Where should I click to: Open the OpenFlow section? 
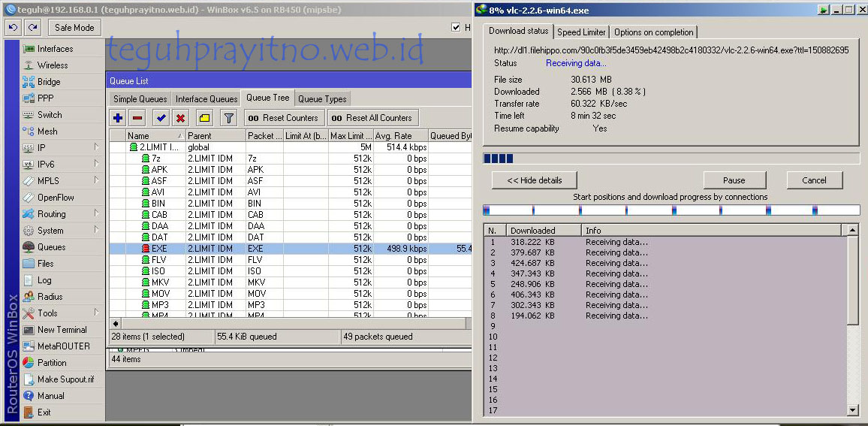pos(56,198)
